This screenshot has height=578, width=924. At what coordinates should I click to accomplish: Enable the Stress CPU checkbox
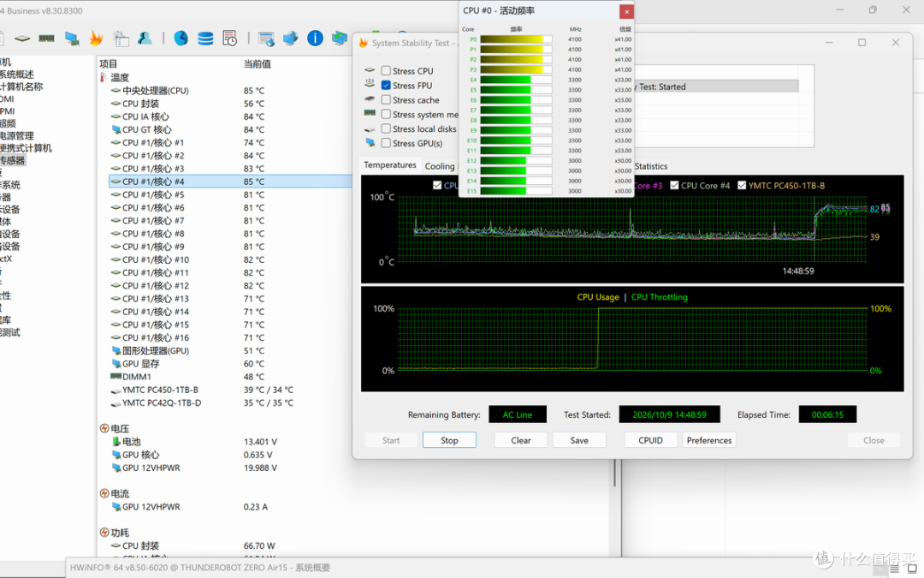click(386, 71)
